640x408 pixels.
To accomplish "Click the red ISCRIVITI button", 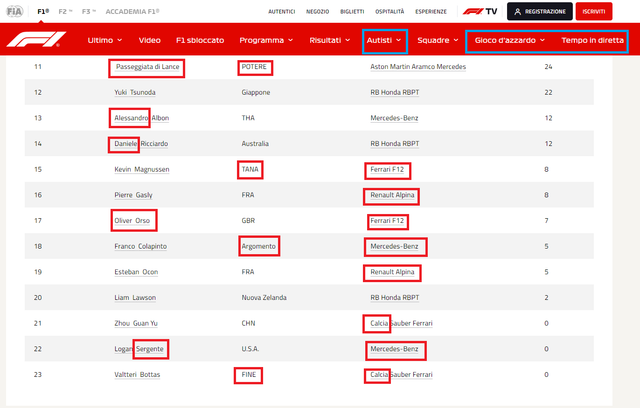I will [594, 11].
